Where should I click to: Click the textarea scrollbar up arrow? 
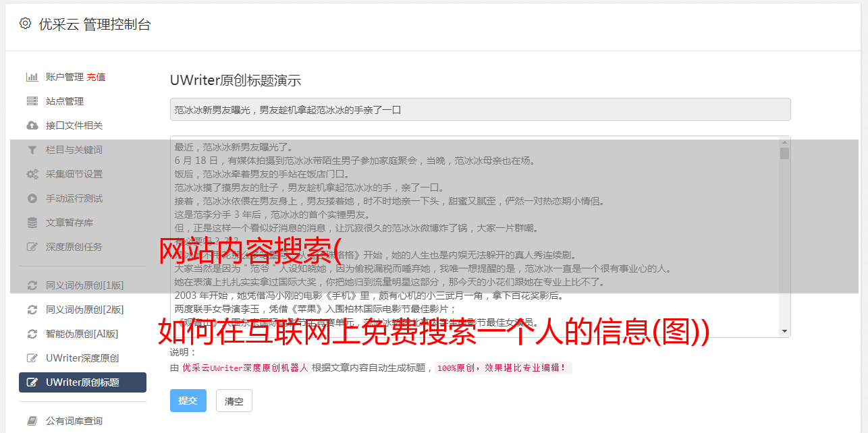coord(784,142)
